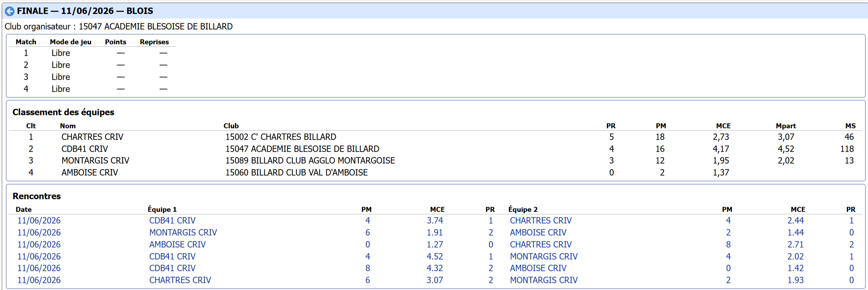Select club 15060 BILLARD CLUB VAL D'AMBOISE
This screenshot has width=868, height=290.
tap(296, 173)
